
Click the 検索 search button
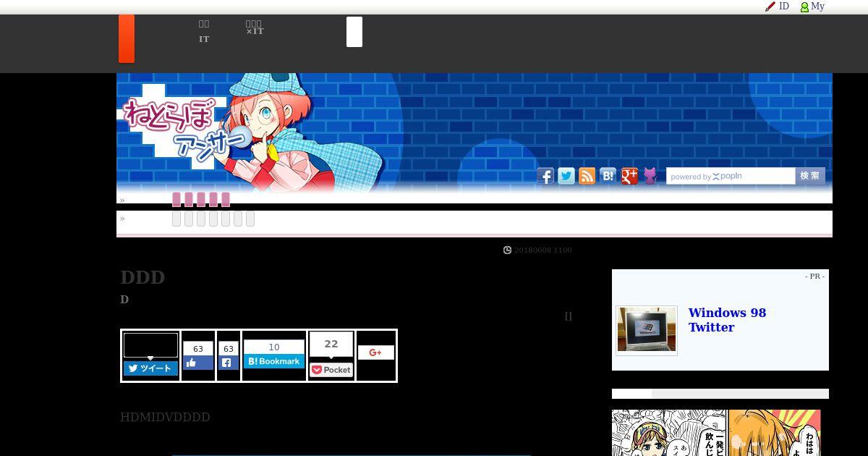[x=810, y=176]
